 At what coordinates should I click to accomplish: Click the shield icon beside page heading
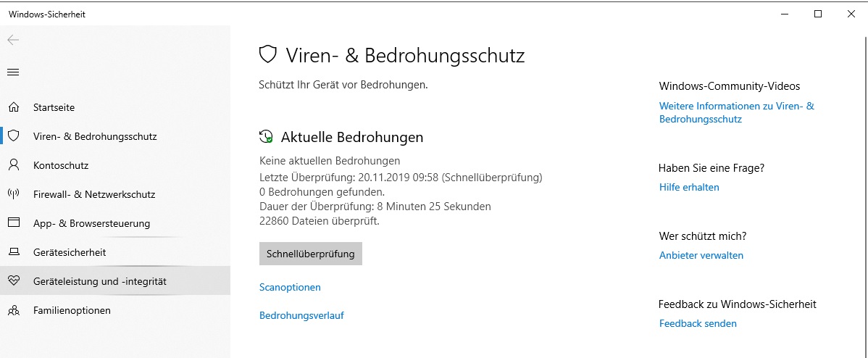pos(268,55)
